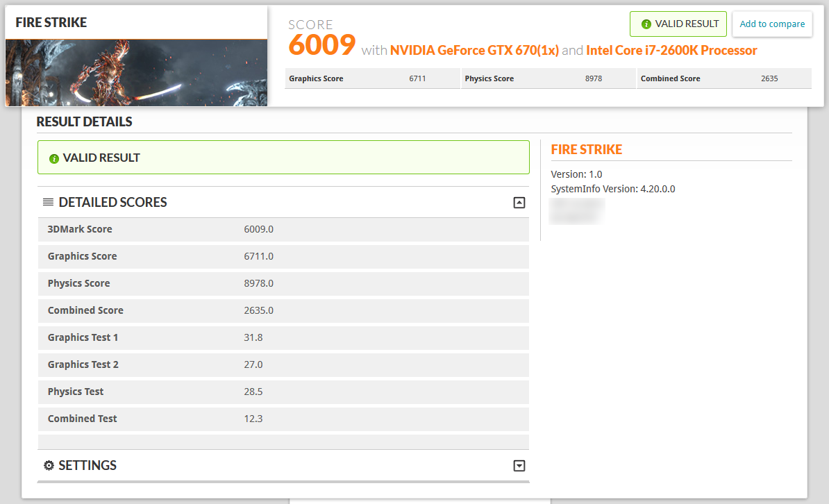The height and width of the screenshot is (504, 829).
Task: Click the Add to compare button
Action: click(772, 24)
